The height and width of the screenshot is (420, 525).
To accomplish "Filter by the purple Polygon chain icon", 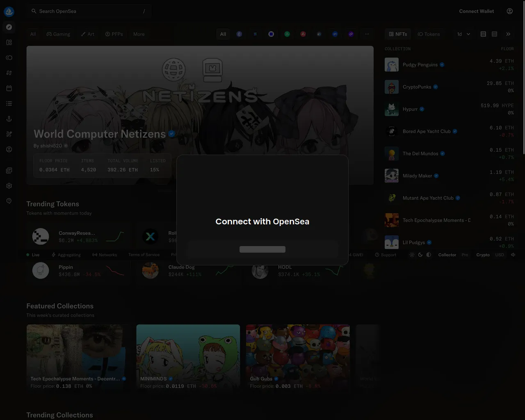I will [351, 34].
